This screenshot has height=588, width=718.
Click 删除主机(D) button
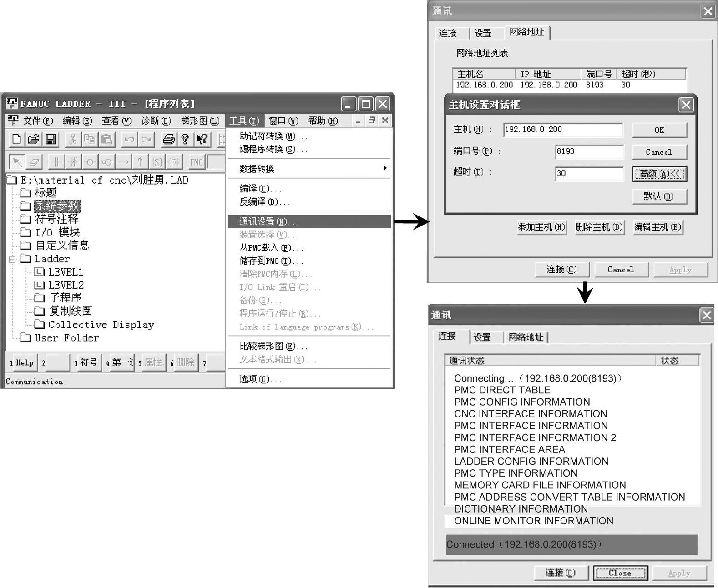[599, 227]
